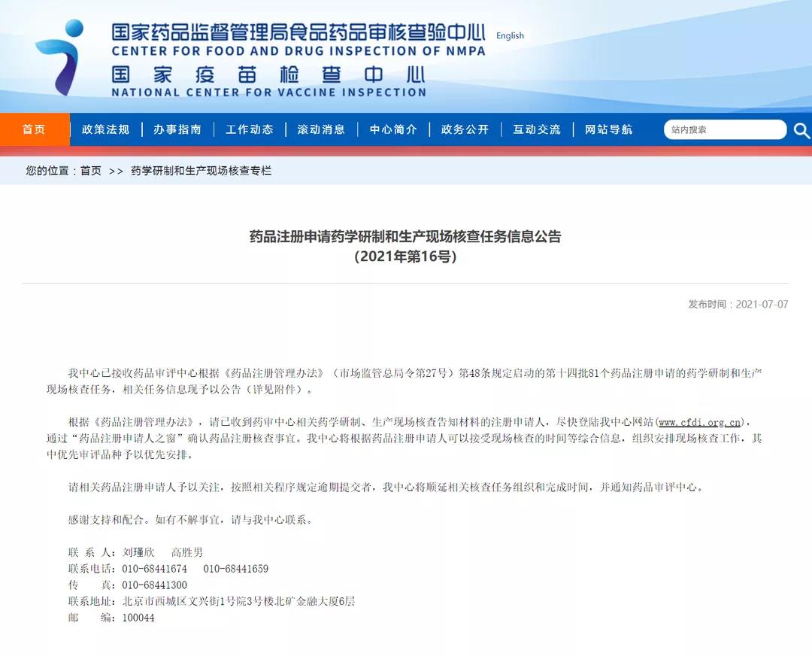Screen dimensions: 812x656
Task: Open the 政策法规 menu item
Action: [x=106, y=129]
